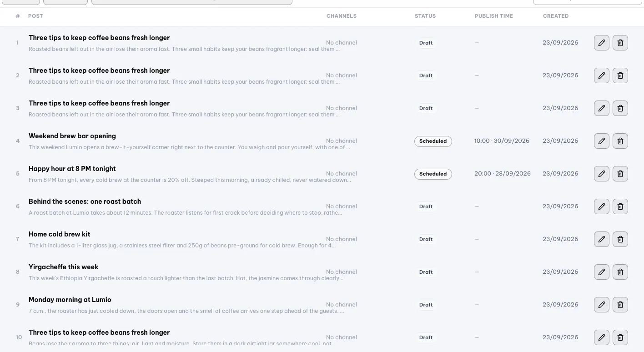Click the CREATED column header
Screen dimensions: 644x352
pyautogui.click(x=556, y=16)
